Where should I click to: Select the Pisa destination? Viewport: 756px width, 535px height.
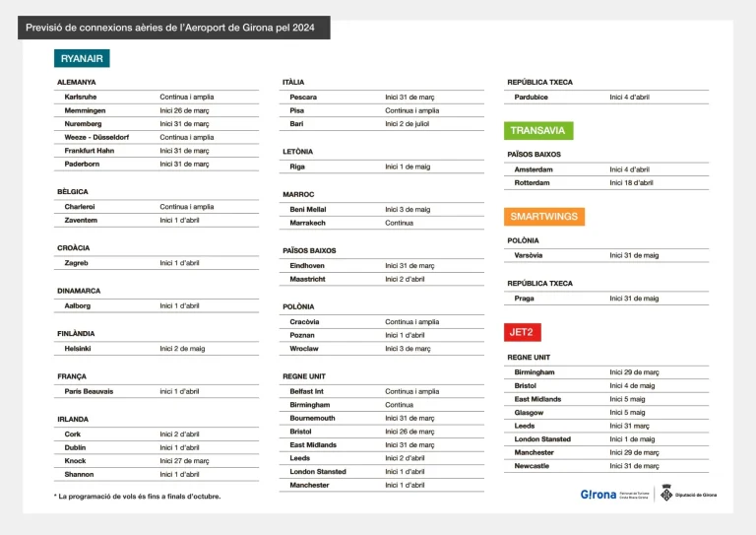click(x=296, y=110)
